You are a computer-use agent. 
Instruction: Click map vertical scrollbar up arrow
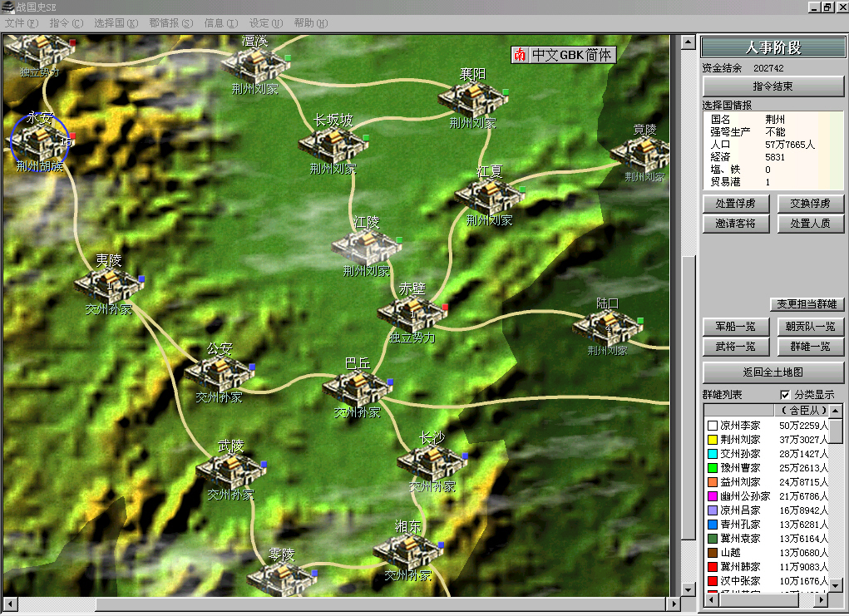point(688,41)
